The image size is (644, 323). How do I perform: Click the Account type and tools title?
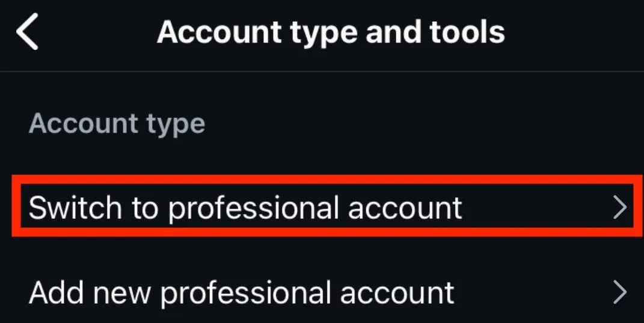pos(331,32)
